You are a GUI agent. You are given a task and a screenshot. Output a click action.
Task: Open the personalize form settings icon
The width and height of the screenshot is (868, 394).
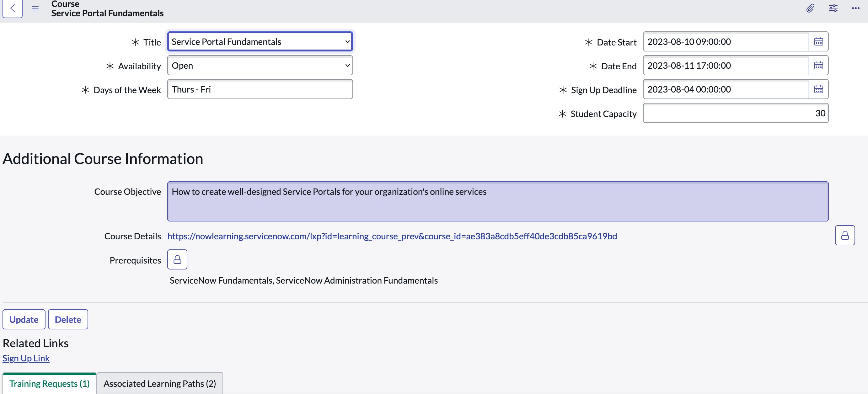833,8
